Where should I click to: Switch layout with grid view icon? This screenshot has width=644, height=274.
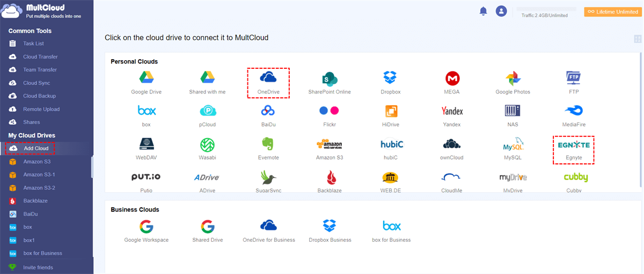pyautogui.click(x=638, y=39)
